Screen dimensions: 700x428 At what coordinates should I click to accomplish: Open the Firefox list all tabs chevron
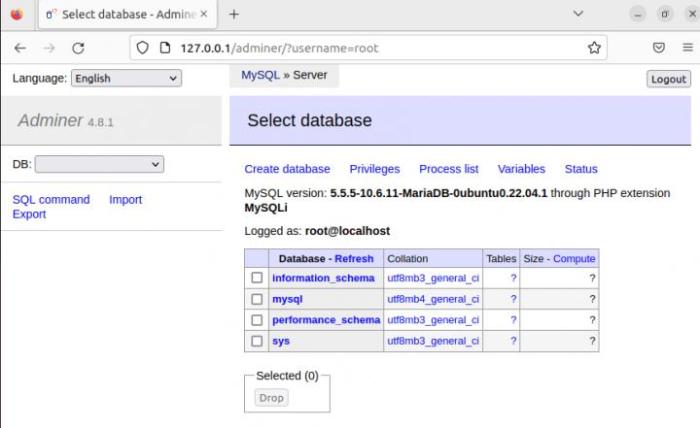tap(578, 14)
